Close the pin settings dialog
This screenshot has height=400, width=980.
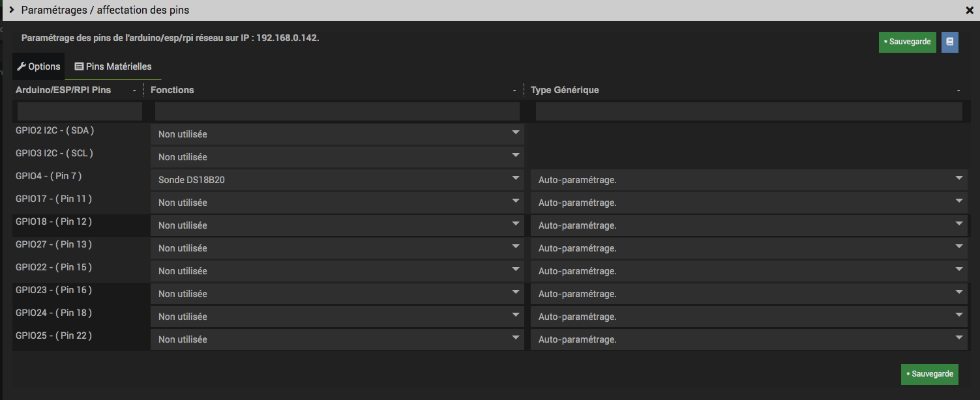pyautogui.click(x=969, y=10)
